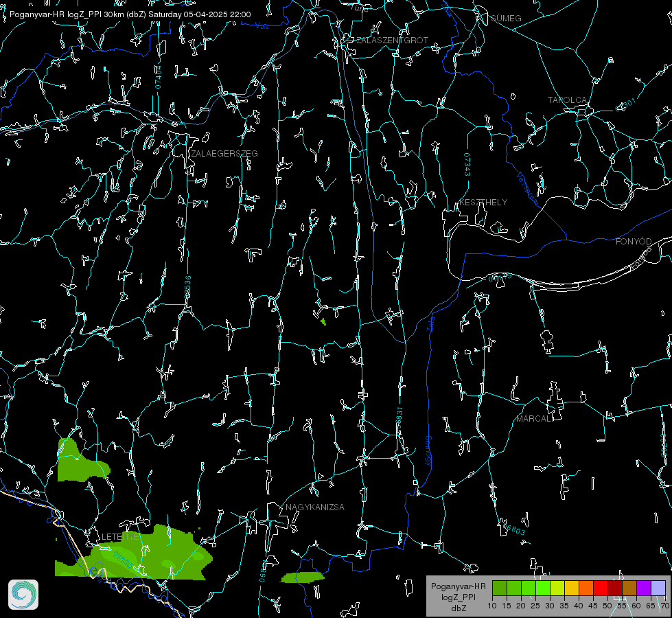672x618 pixels.
Task: Select the NAGYKANIZSA city label
Action: click(x=315, y=507)
